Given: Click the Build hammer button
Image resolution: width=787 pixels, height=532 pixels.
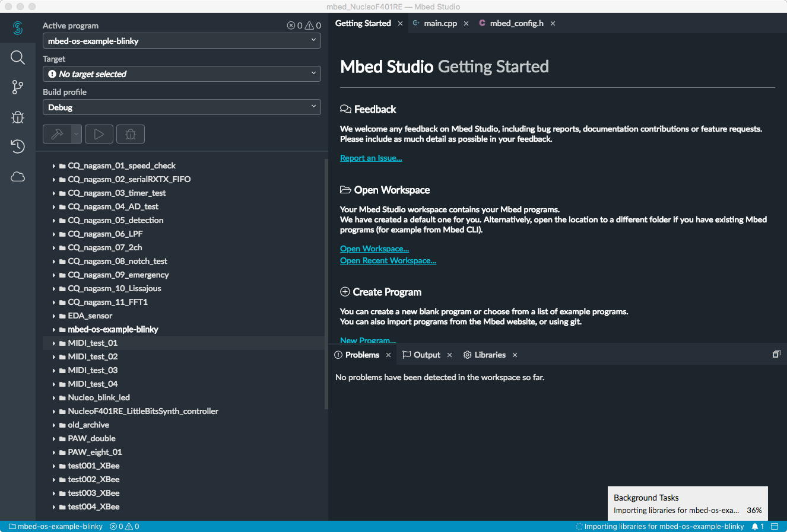Looking at the screenshot, I should [57, 134].
